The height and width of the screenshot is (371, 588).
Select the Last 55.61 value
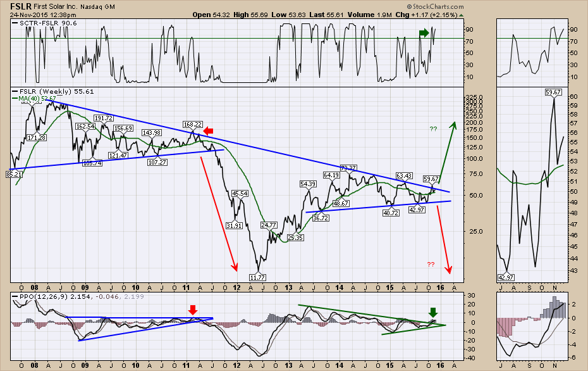[327, 15]
